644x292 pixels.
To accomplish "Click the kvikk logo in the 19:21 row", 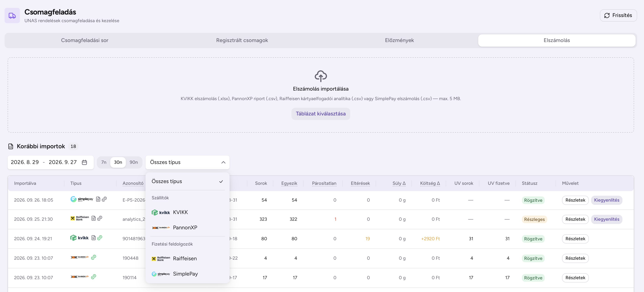I will tap(79, 238).
